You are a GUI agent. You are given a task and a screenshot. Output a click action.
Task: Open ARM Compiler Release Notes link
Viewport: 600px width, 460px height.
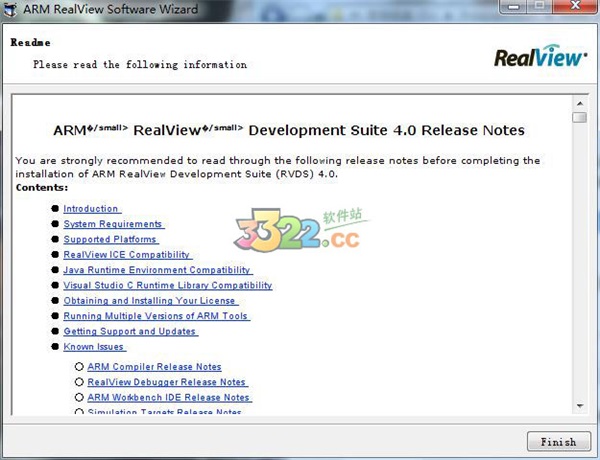tap(154, 367)
